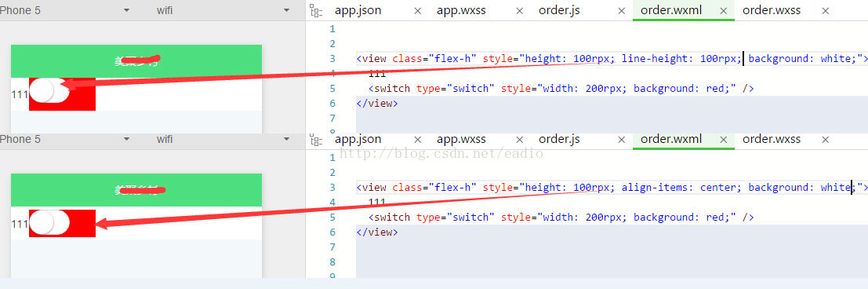Toggle the file tree icon in upper editor
The image size is (868, 289).
pos(315,10)
